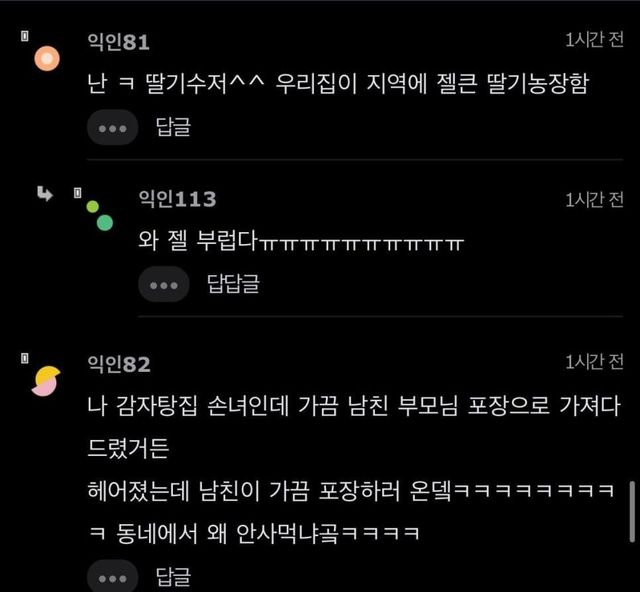Open the orange avatar of 익인81
This screenshot has height=592, width=640.
click(x=47, y=58)
